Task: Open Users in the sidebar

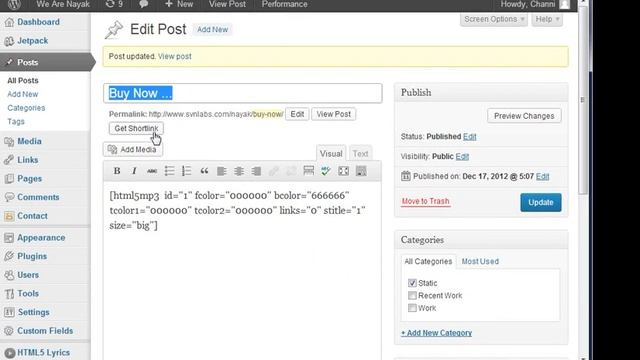Action: click(28, 275)
